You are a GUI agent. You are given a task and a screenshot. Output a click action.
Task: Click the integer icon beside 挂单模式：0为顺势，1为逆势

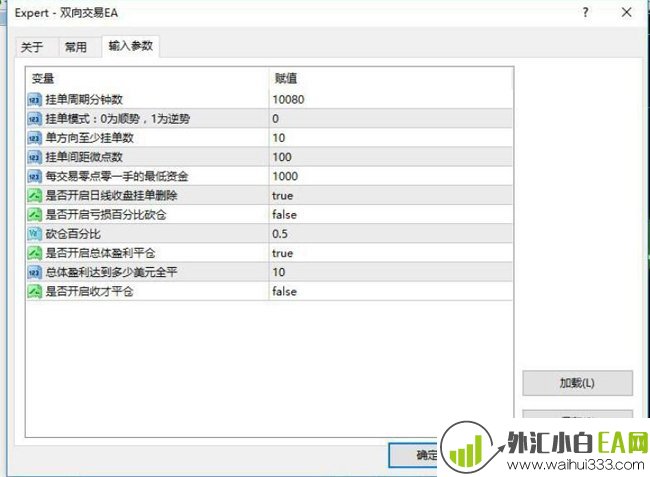pos(34,119)
